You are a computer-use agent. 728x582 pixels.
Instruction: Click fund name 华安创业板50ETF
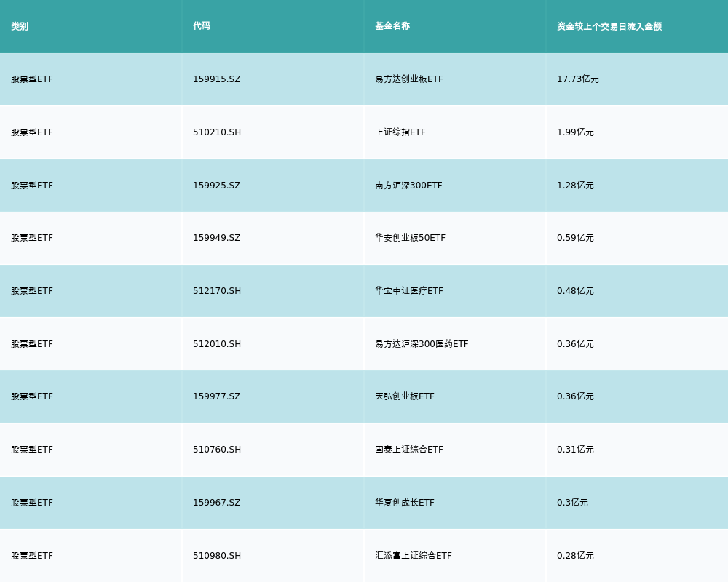(x=411, y=238)
